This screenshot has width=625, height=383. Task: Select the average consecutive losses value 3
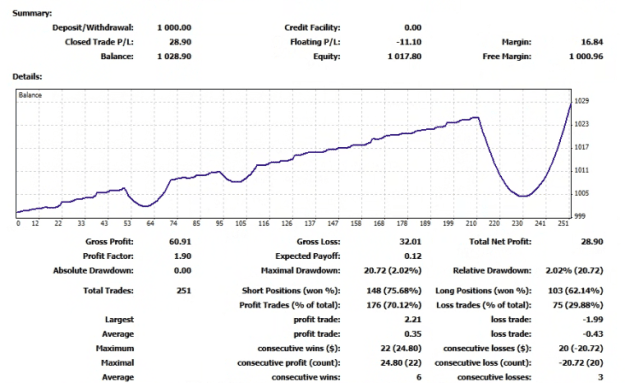[x=600, y=377]
